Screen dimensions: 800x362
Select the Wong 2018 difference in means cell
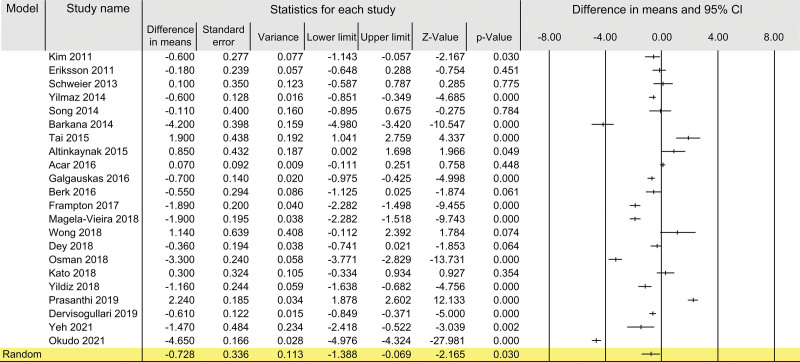point(180,232)
